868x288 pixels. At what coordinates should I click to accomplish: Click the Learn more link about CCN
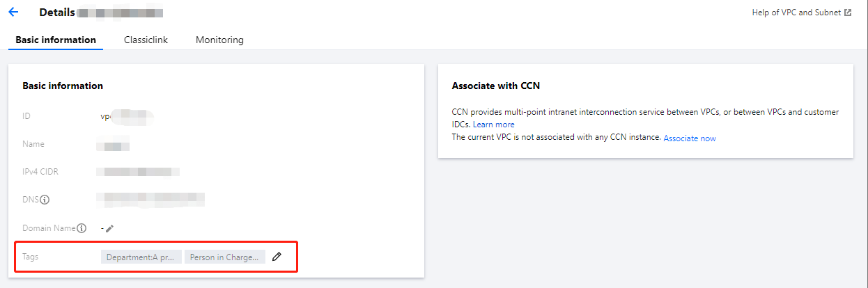click(x=494, y=125)
